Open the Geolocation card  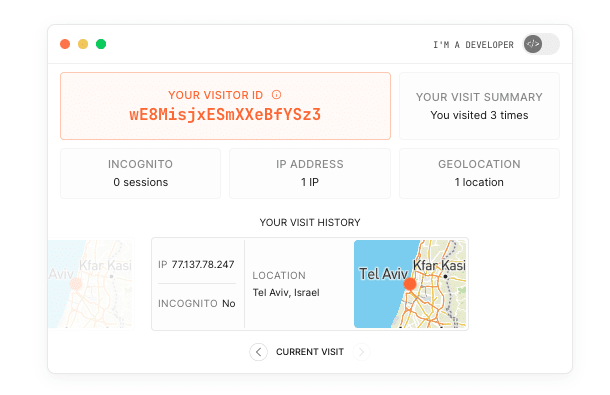coord(479,173)
